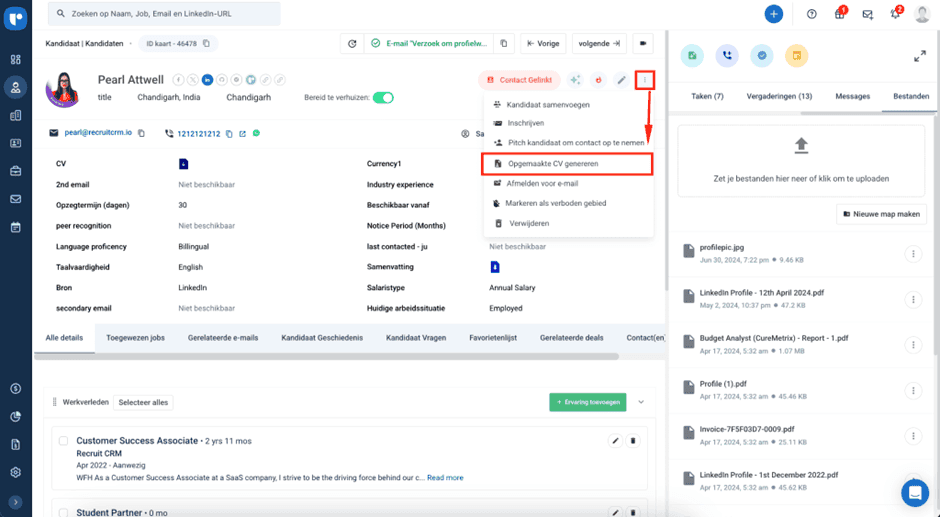This screenshot has height=517, width=940.
Task: Select 'Opgemaakte CV genereren' menu option
Action: click(x=566, y=163)
